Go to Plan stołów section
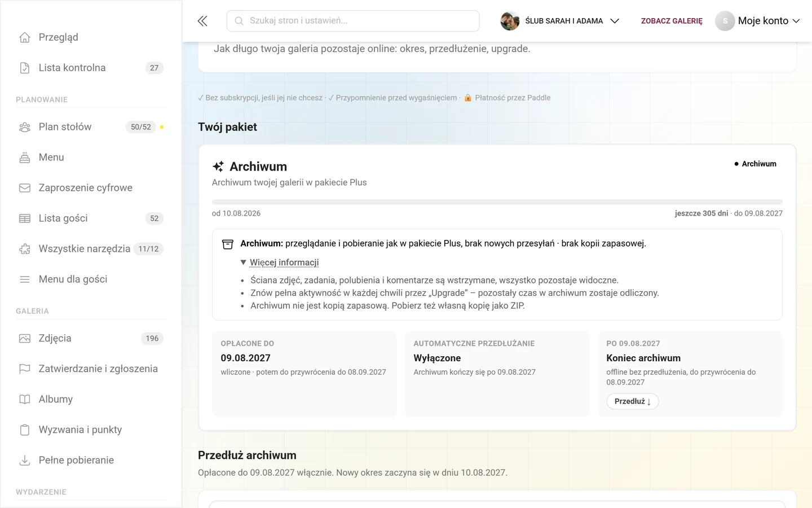The image size is (812, 508). 91,127
